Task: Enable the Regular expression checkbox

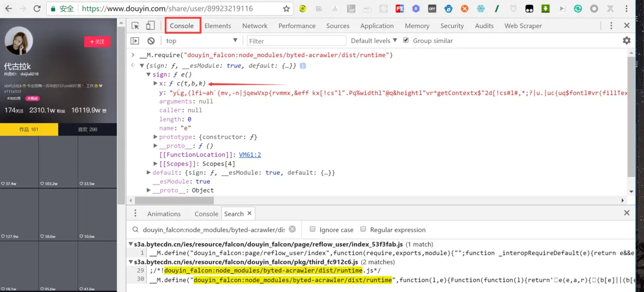Action: coord(363,229)
